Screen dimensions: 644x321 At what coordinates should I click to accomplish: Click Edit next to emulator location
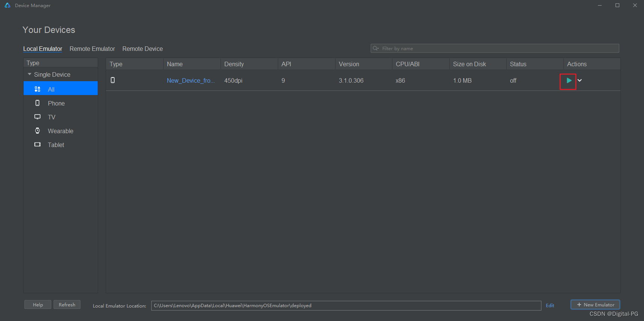[x=550, y=306]
